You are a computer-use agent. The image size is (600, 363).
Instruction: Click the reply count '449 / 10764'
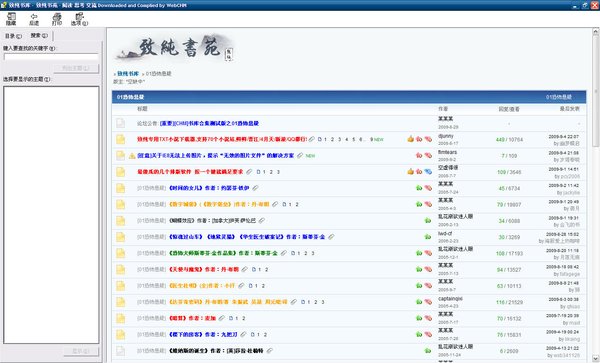click(x=509, y=140)
